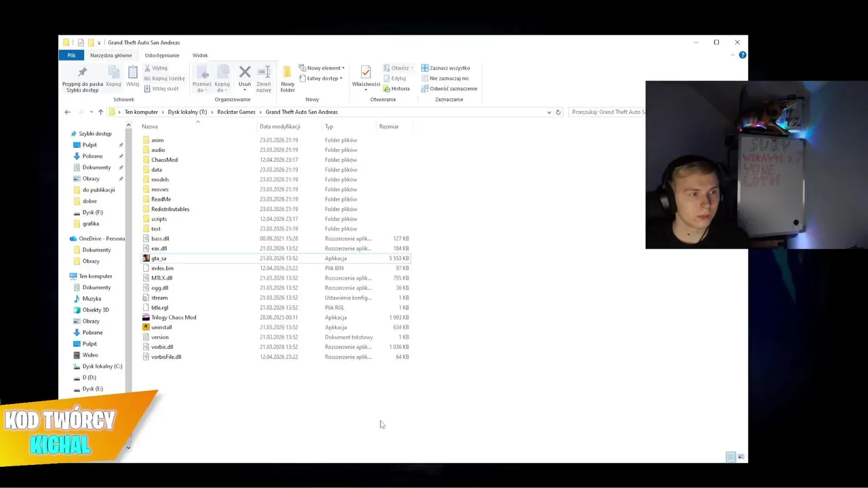The image size is (868, 488).
Task: Select the bass.dll file
Action: [x=160, y=239]
